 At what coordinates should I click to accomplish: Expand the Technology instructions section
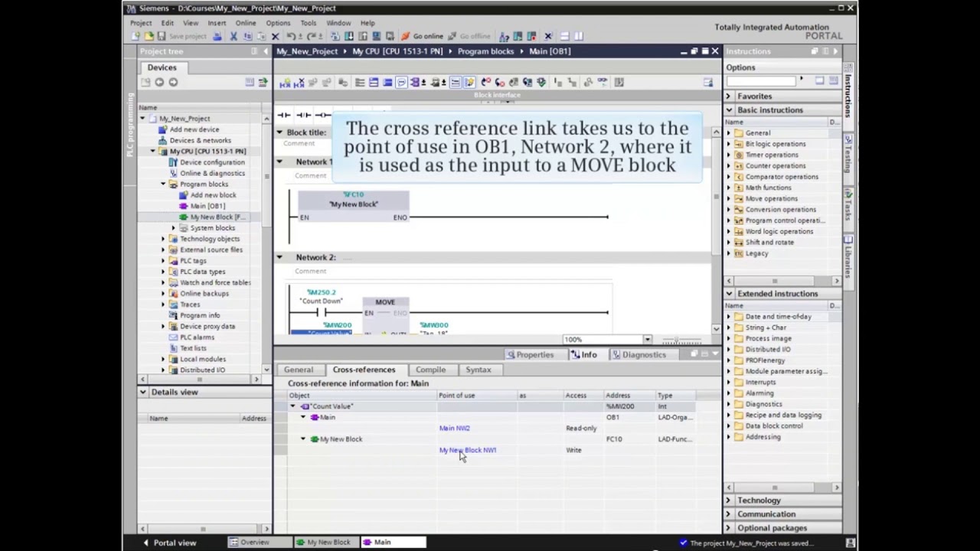tap(729, 500)
